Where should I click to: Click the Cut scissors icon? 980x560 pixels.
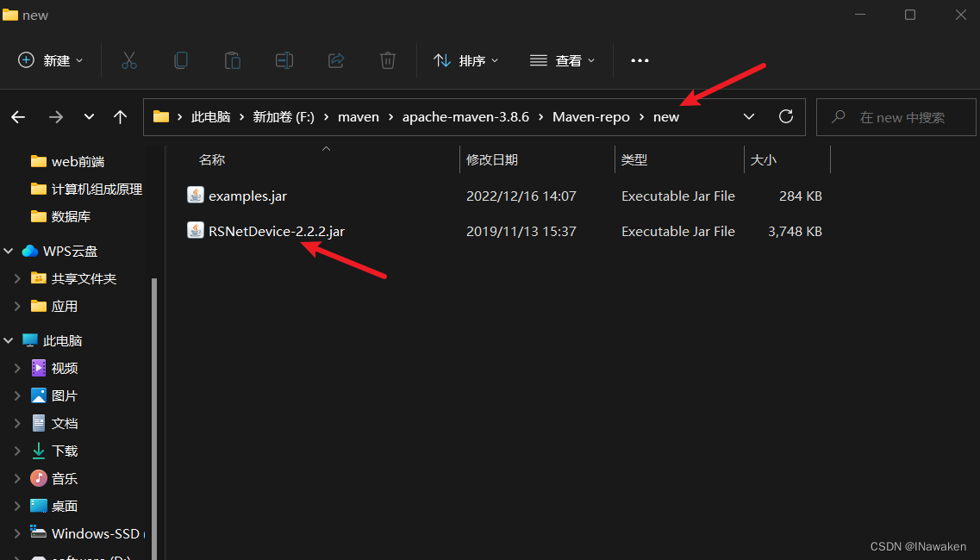[128, 60]
